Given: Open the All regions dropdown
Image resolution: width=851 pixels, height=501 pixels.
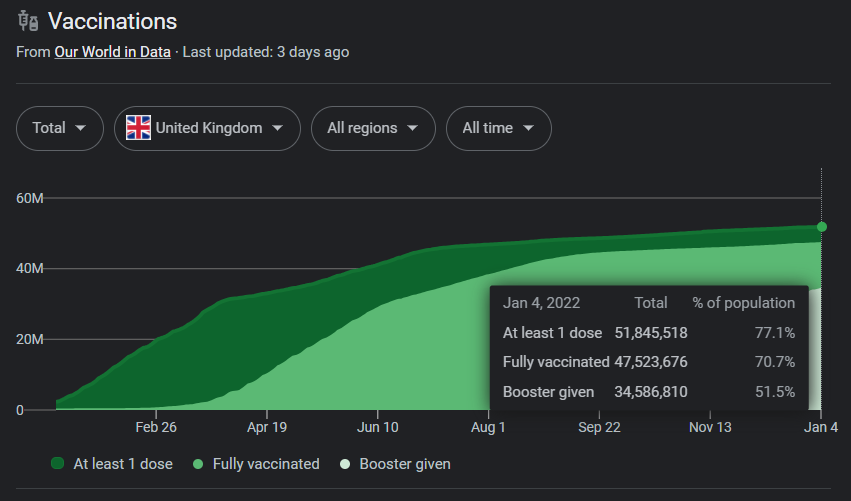Looking at the screenshot, I should coord(373,128).
